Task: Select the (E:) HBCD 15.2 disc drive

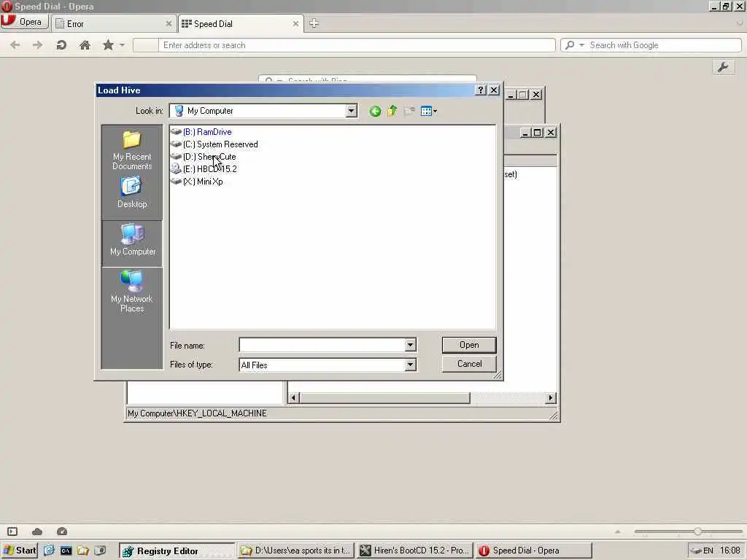Action: click(209, 169)
